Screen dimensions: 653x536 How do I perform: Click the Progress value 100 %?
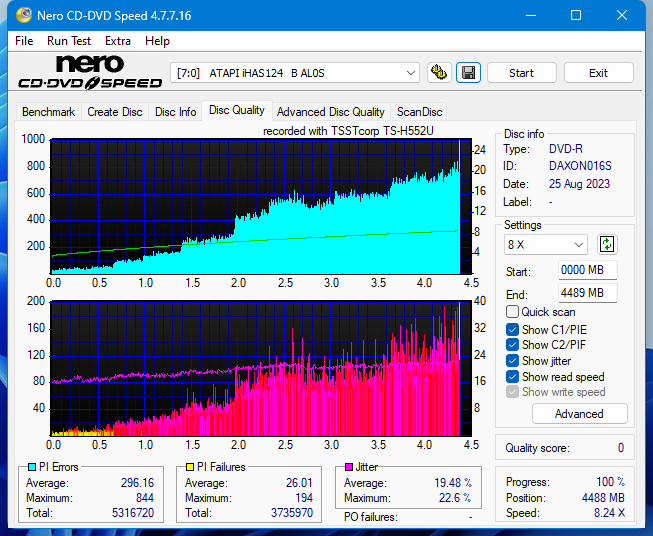tap(611, 482)
